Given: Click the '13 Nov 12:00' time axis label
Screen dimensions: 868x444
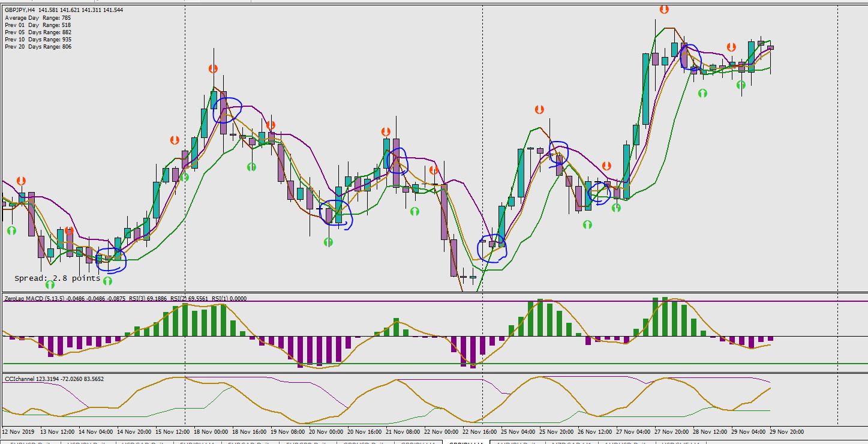Looking at the screenshot, I should [x=58, y=431].
